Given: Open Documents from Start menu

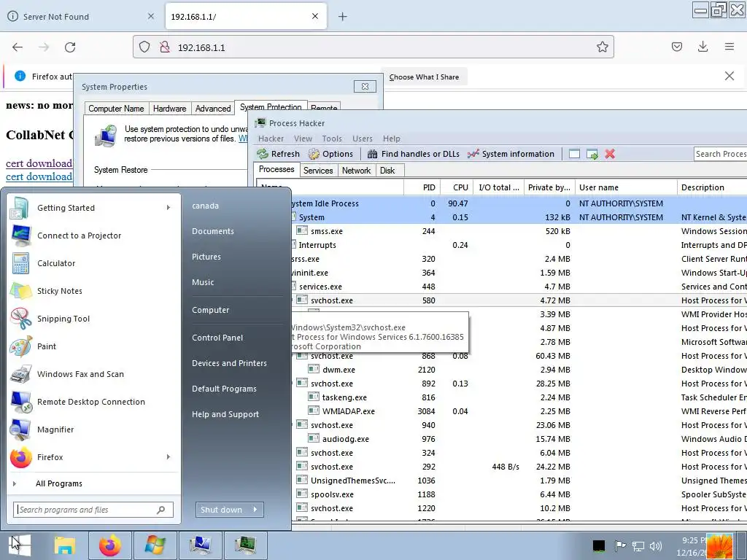Looking at the screenshot, I should coord(213,231).
